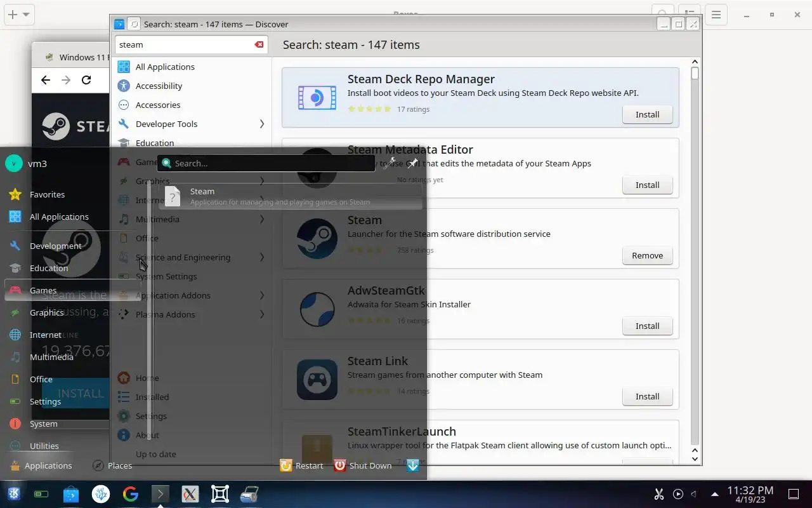Screen dimensions: 812x508
Task: Open Google Chrome from taskbar
Action: [x=131, y=494]
